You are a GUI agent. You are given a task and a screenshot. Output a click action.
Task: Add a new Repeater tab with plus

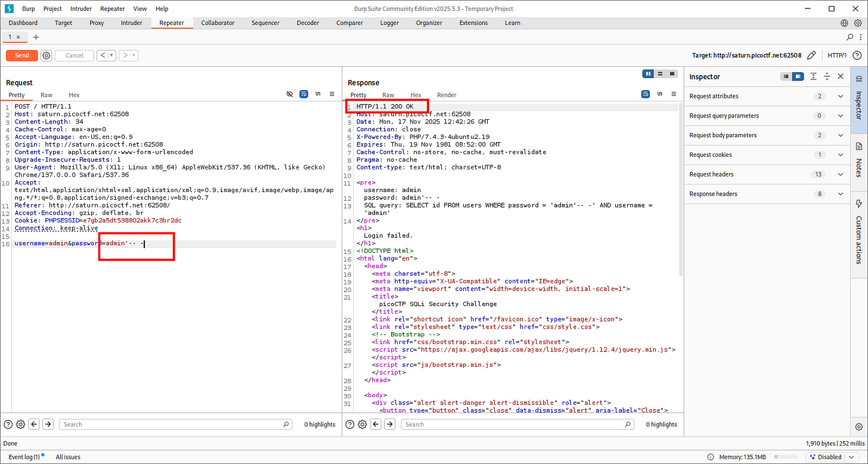36,37
